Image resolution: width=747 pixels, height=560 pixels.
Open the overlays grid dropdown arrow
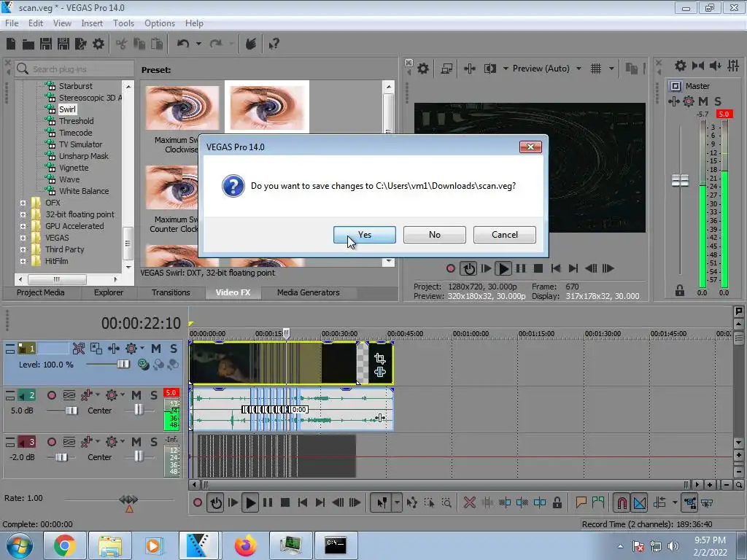(x=611, y=69)
